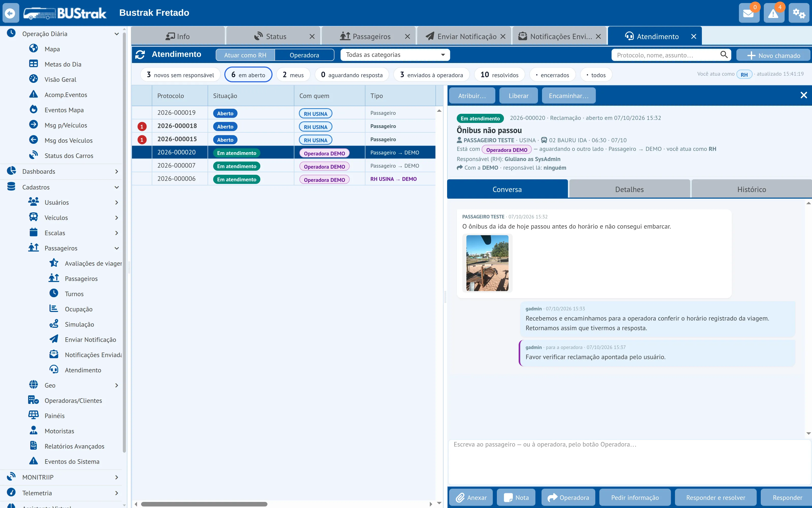Open Avaliações de viagem star item
Screen dimensions: 812x508
(x=86, y=263)
